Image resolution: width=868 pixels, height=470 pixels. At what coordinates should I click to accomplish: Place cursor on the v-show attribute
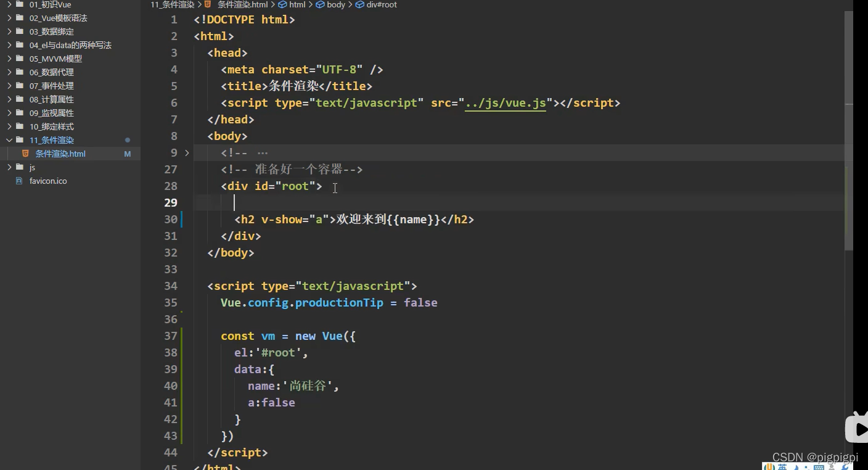click(282, 219)
